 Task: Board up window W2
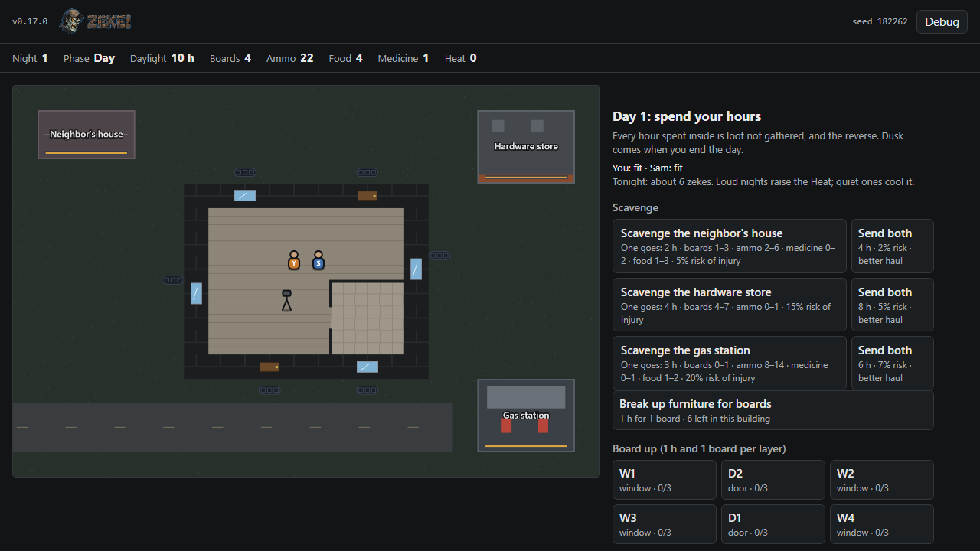[882, 480]
